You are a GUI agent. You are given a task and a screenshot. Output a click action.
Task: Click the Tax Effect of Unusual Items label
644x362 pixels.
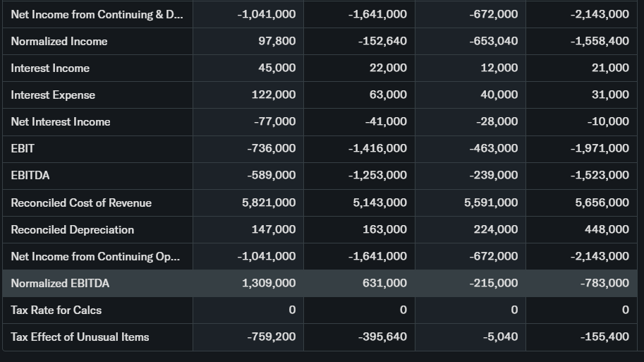pyautogui.click(x=80, y=337)
